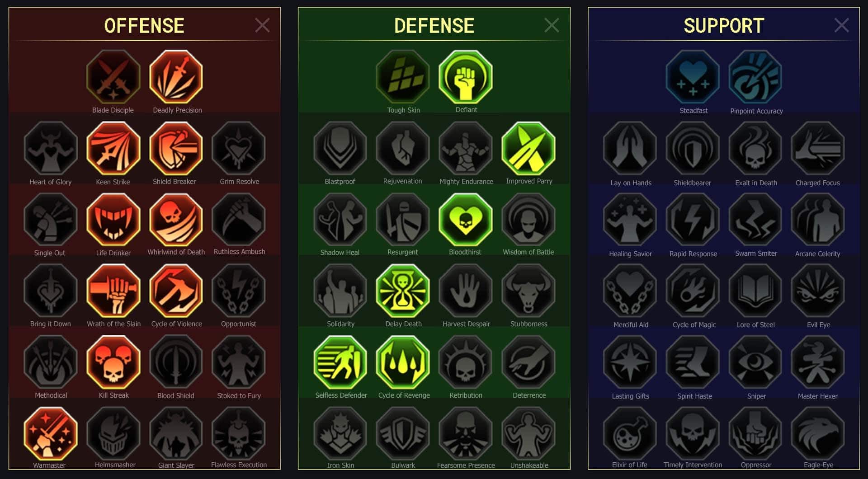The image size is (868, 479).
Task: Select the Delay Death hourglass icon
Action: tap(403, 291)
